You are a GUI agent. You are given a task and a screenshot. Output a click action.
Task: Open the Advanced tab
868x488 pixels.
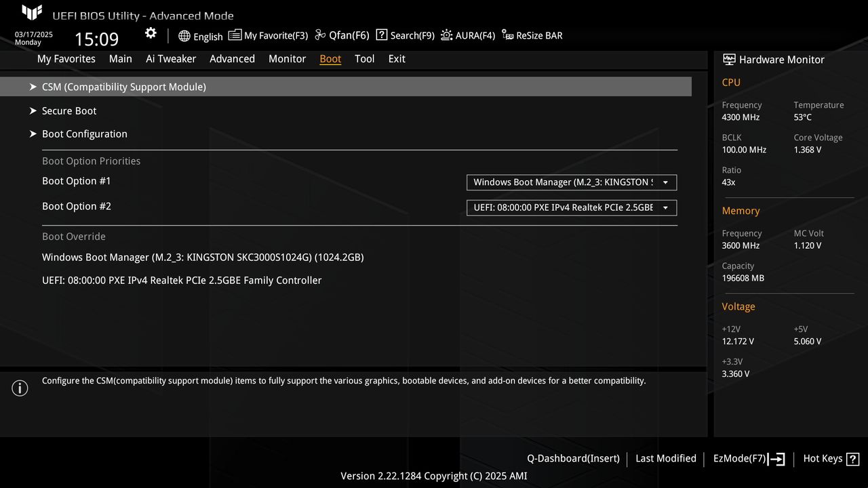click(232, 59)
